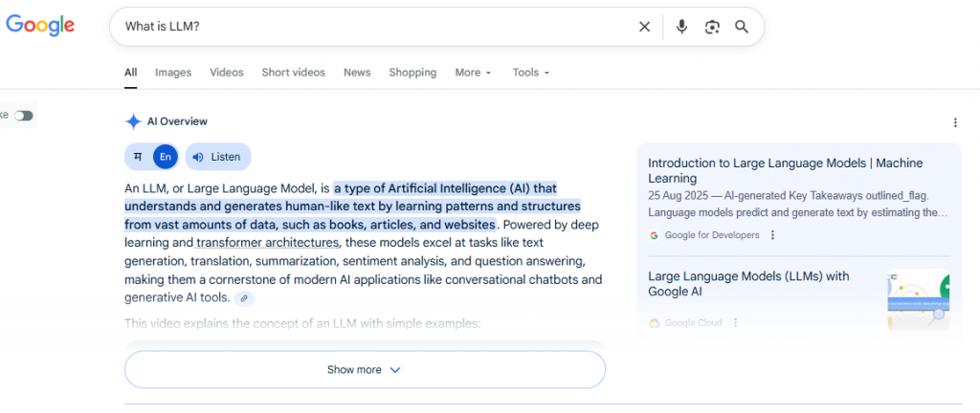This screenshot has height=413, width=980.
Task: Toggle the switch at the left edge
Action: point(23,116)
